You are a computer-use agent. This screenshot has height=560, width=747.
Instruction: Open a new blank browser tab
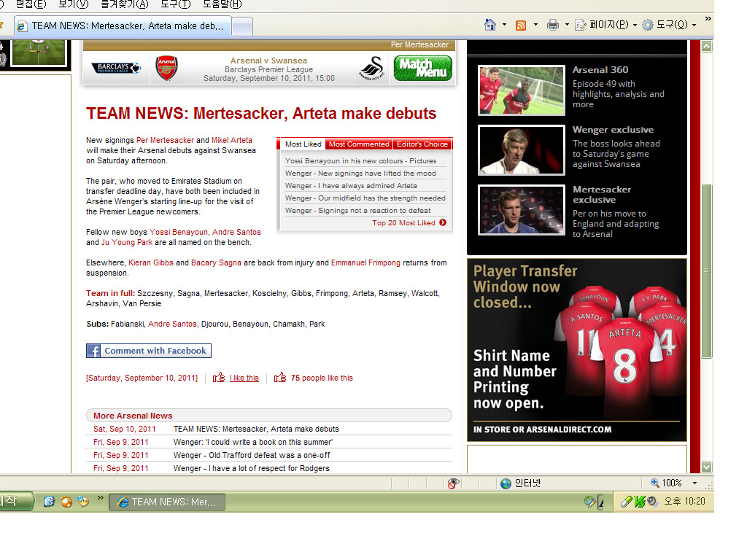(x=242, y=27)
